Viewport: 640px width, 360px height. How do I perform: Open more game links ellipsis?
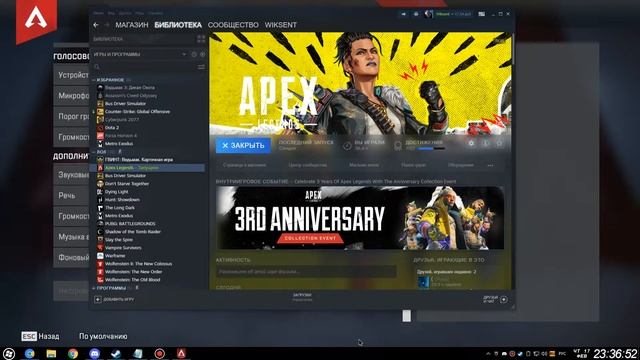(491, 165)
